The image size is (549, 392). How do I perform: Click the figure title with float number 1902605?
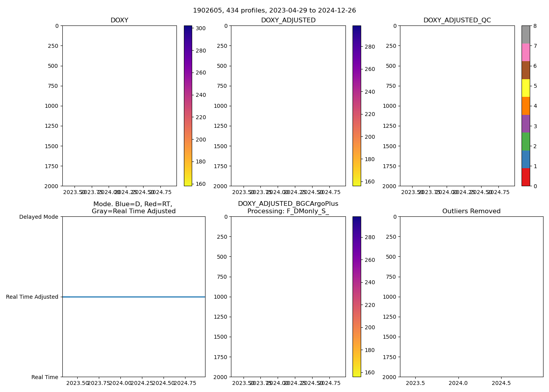coord(274,11)
